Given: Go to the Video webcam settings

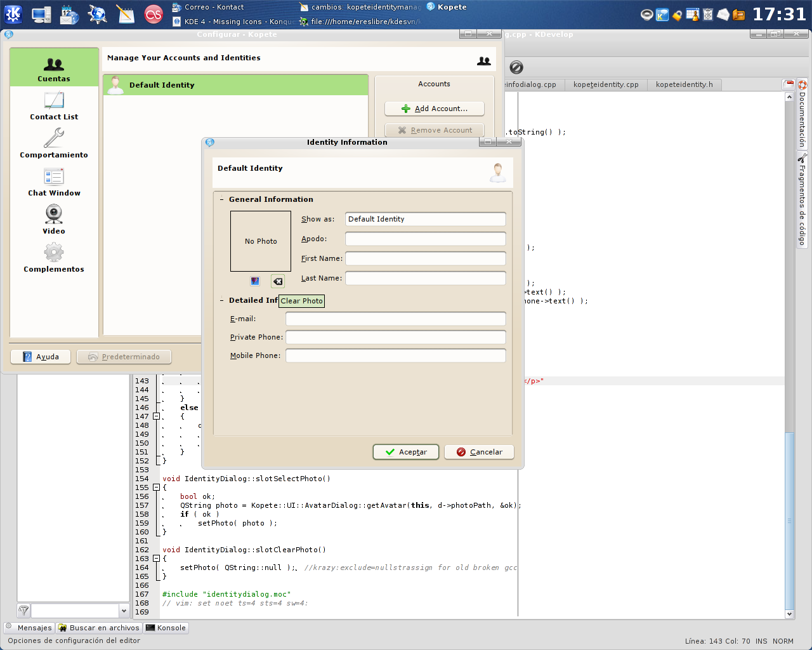Looking at the screenshot, I should 54,220.
